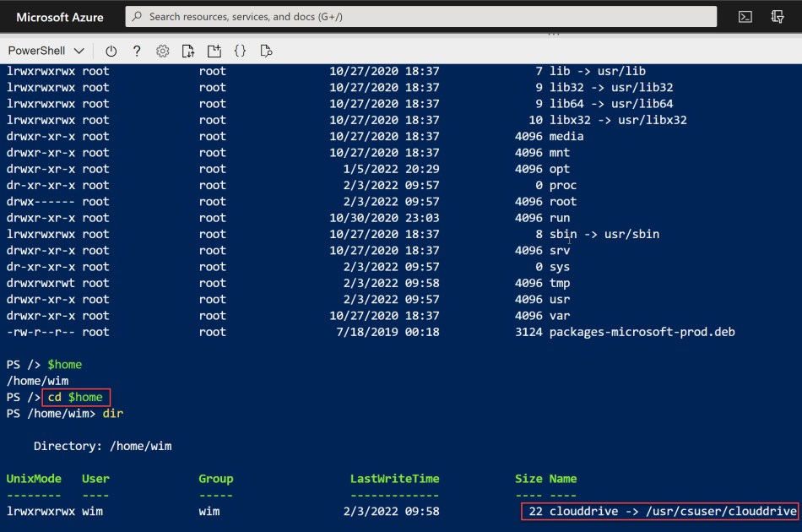
Task: Open the Cloud Shell settings gear
Action: (162, 51)
